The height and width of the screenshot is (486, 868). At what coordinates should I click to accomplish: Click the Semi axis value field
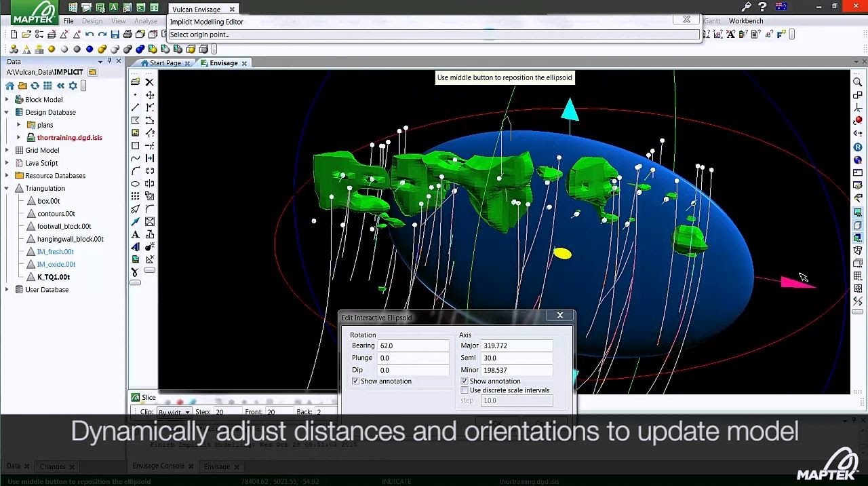(517, 358)
